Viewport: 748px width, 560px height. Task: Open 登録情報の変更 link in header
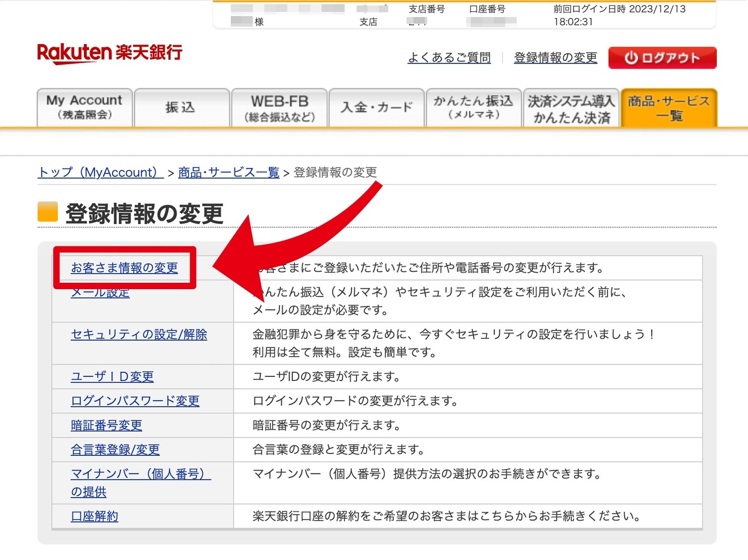[555, 58]
